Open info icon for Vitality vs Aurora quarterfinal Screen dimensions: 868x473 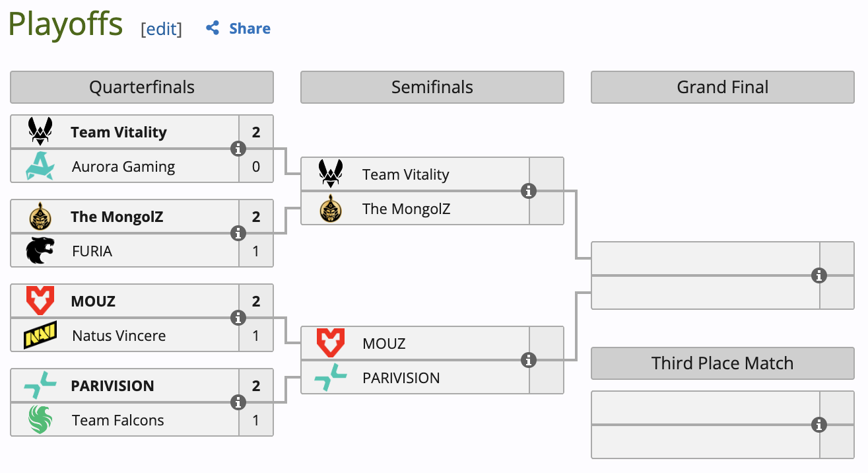(238, 149)
